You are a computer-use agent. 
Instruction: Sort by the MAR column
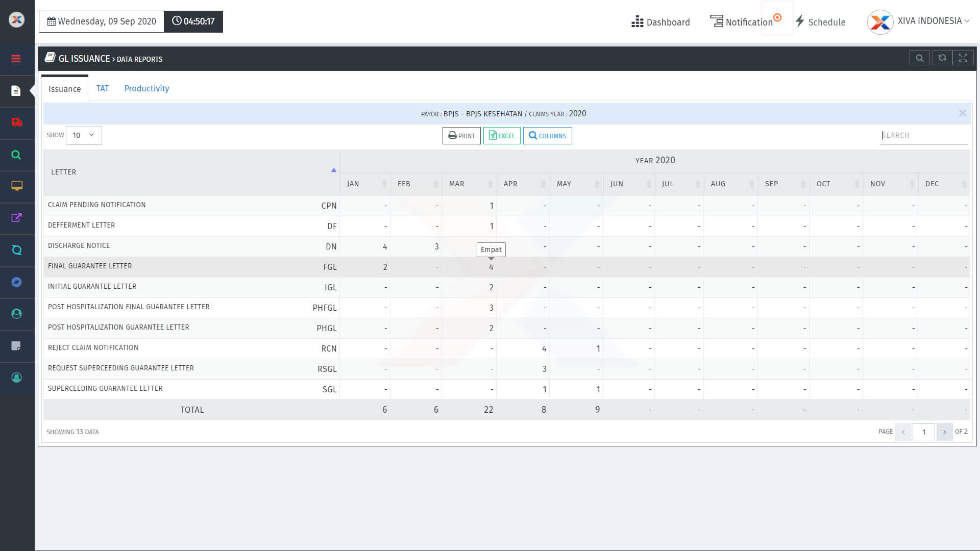(x=470, y=184)
